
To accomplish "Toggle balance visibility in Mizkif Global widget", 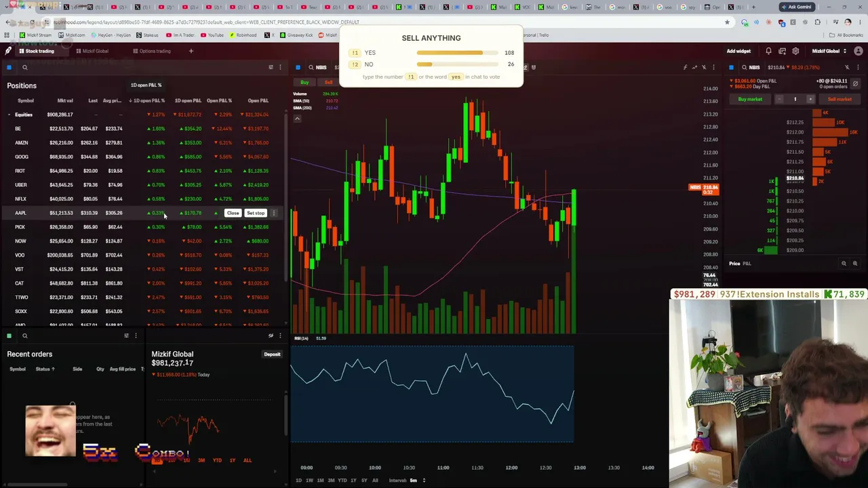I will click(271, 335).
